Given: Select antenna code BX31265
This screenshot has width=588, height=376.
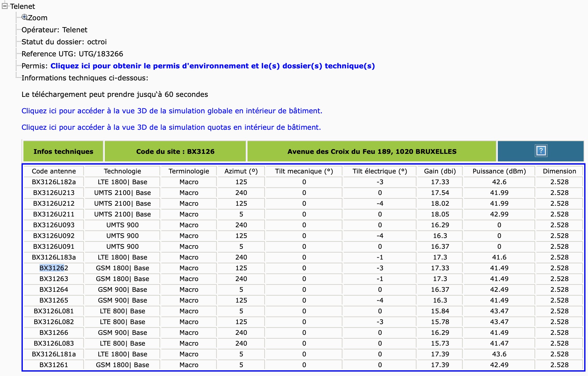Looking at the screenshot, I should [x=54, y=300].
